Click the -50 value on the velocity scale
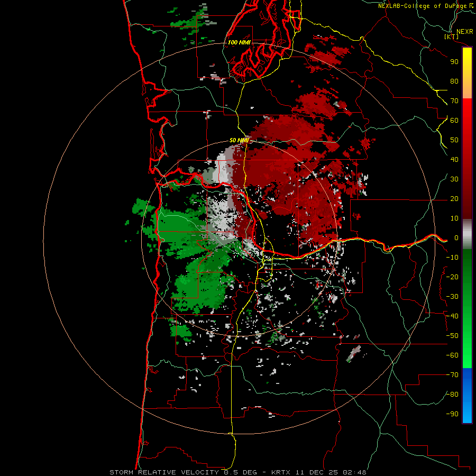The height and width of the screenshot is (476, 476). pos(452,336)
